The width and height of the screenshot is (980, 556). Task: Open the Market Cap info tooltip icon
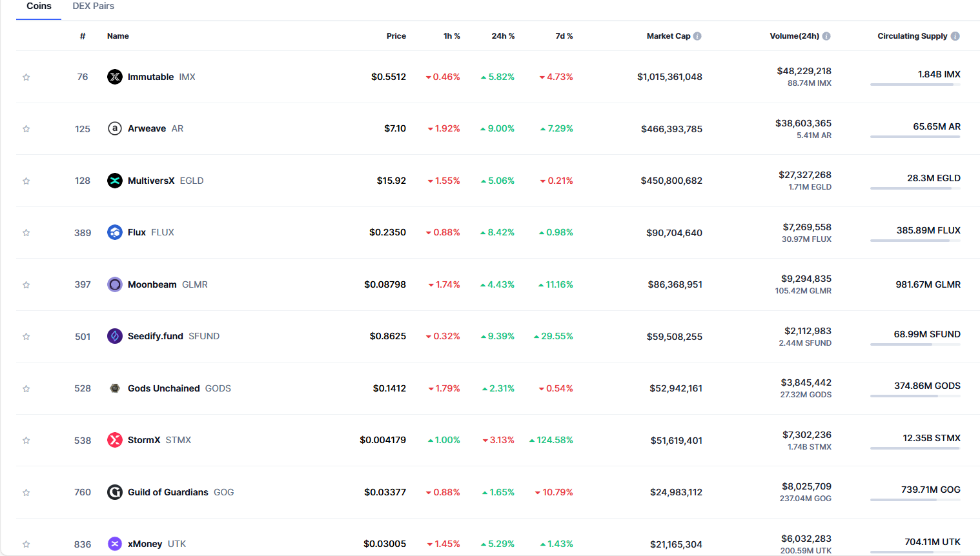tap(697, 36)
